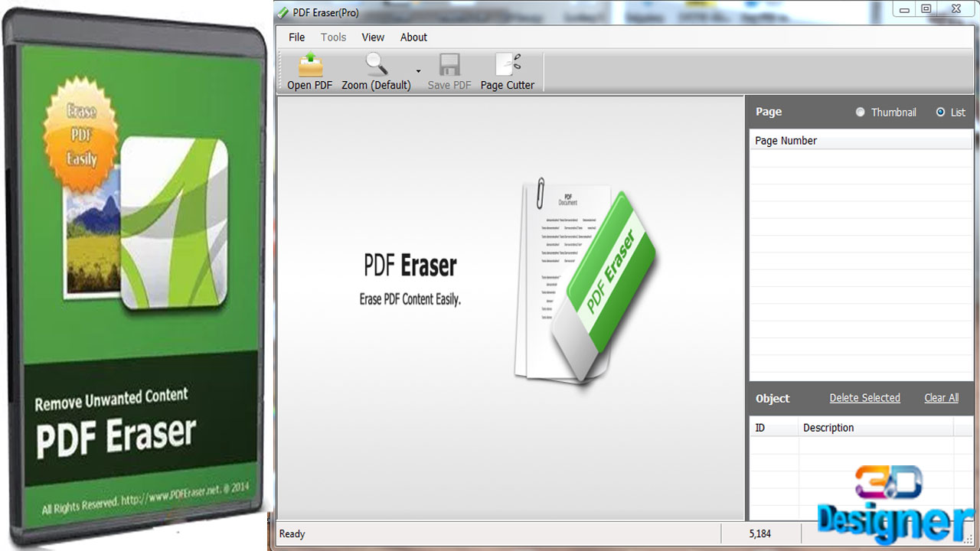The width and height of the screenshot is (980, 551).
Task: Open a PDF with the Open PDF tool
Action: pos(310,72)
